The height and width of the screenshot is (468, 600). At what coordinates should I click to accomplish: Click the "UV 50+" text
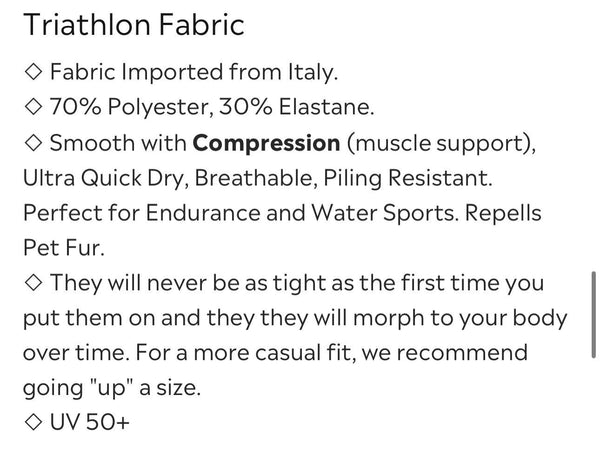(90, 424)
